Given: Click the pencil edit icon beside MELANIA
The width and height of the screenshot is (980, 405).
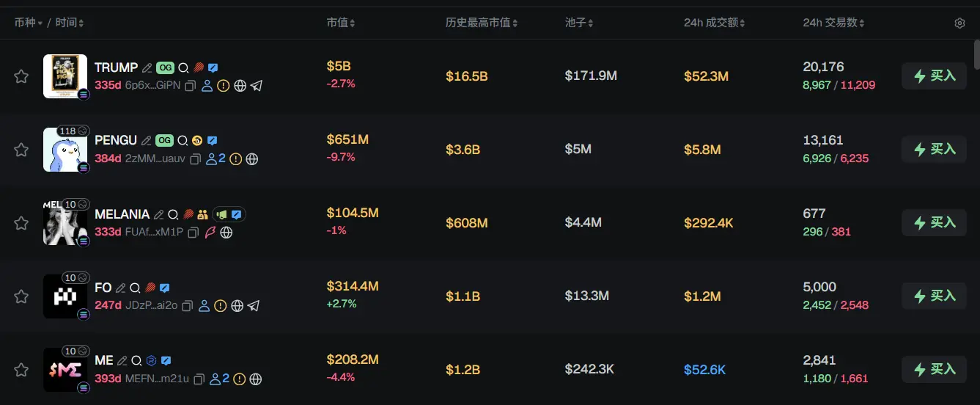Looking at the screenshot, I should (158, 215).
